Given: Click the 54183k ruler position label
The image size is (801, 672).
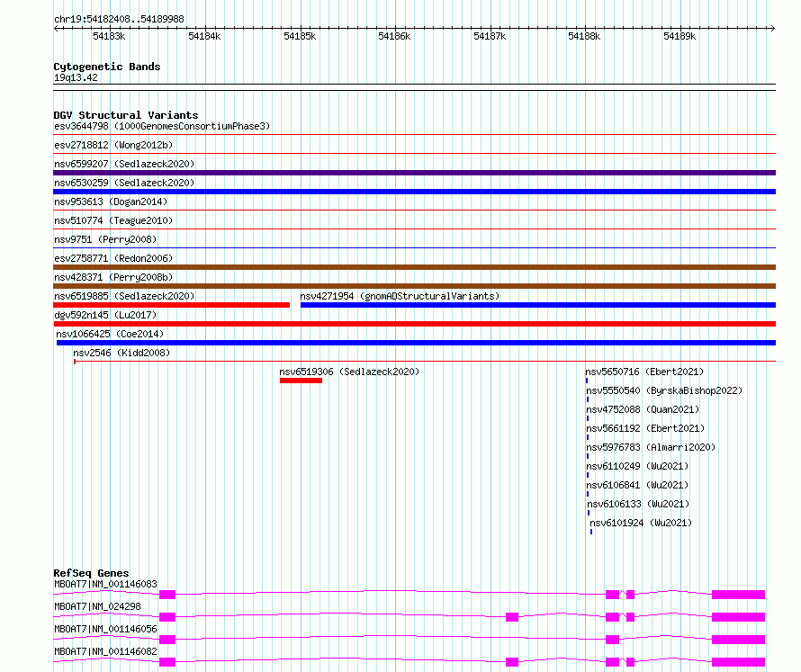Looking at the screenshot, I should point(109,36).
